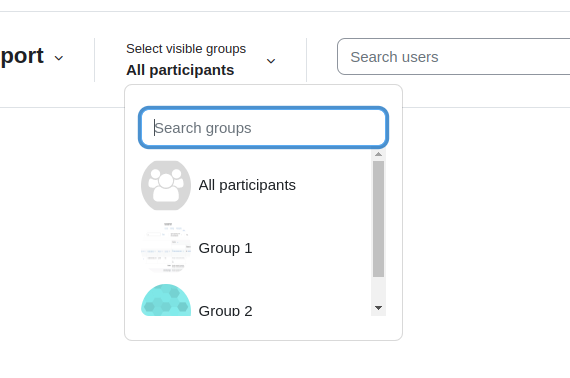Click the Group 1 picture thumbnail

(x=166, y=248)
